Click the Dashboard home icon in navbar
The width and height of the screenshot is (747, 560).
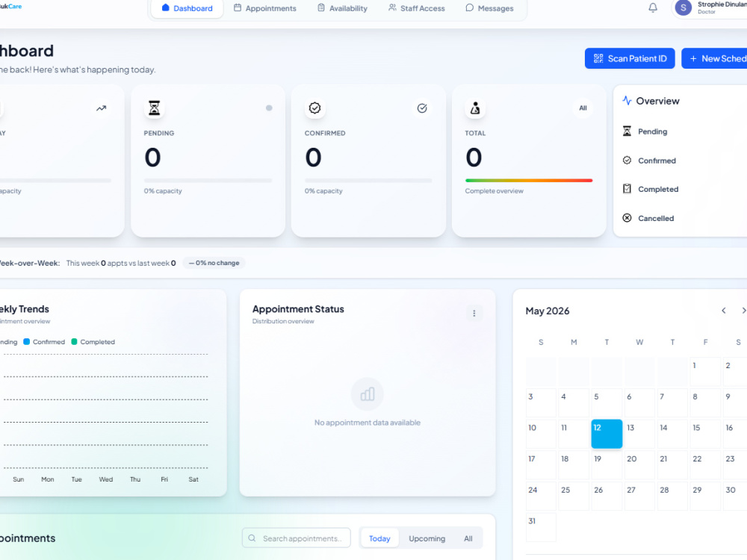click(x=165, y=7)
